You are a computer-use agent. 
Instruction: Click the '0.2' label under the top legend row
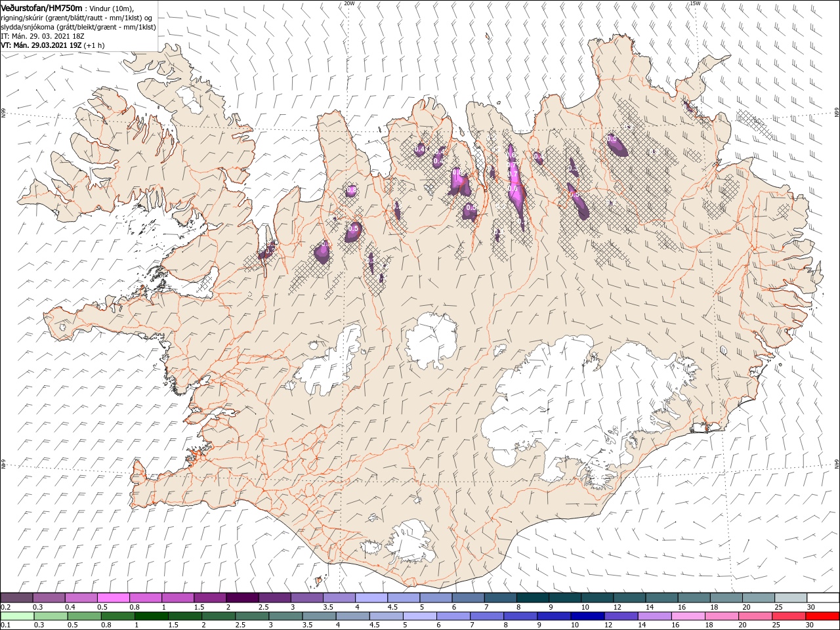pyautogui.click(x=5, y=607)
